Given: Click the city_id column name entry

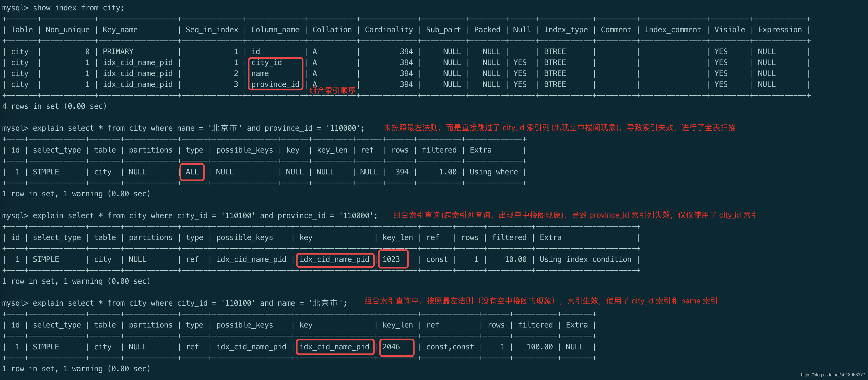Looking at the screenshot, I should [x=267, y=62].
